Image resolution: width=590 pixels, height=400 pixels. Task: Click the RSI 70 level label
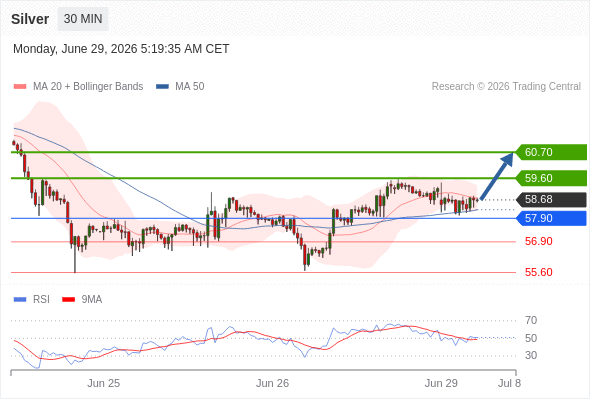pyautogui.click(x=531, y=321)
